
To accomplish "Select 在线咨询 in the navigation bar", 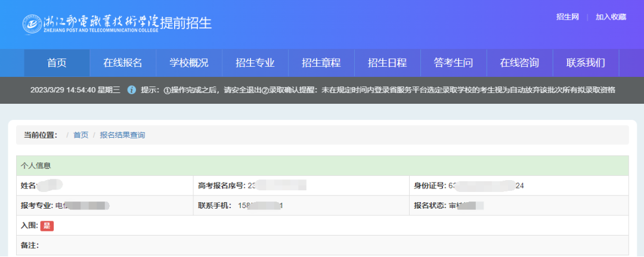I will click(x=519, y=63).
